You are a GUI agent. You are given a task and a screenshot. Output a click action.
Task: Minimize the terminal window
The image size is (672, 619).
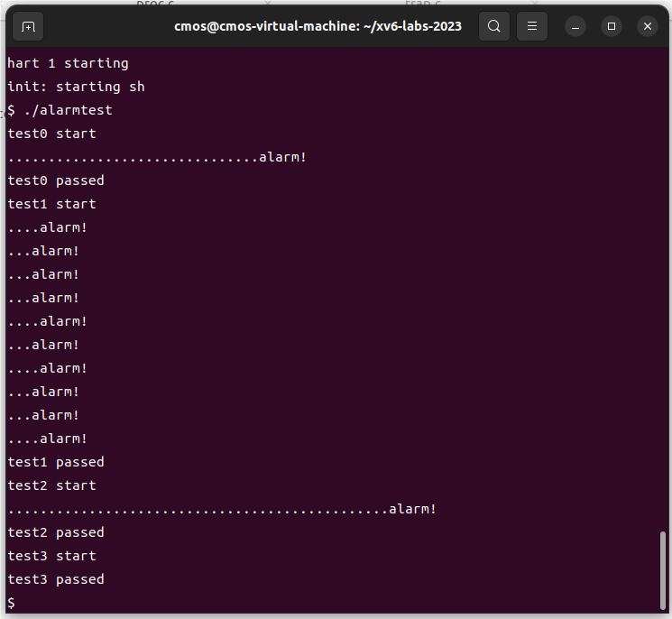(577, 26)
